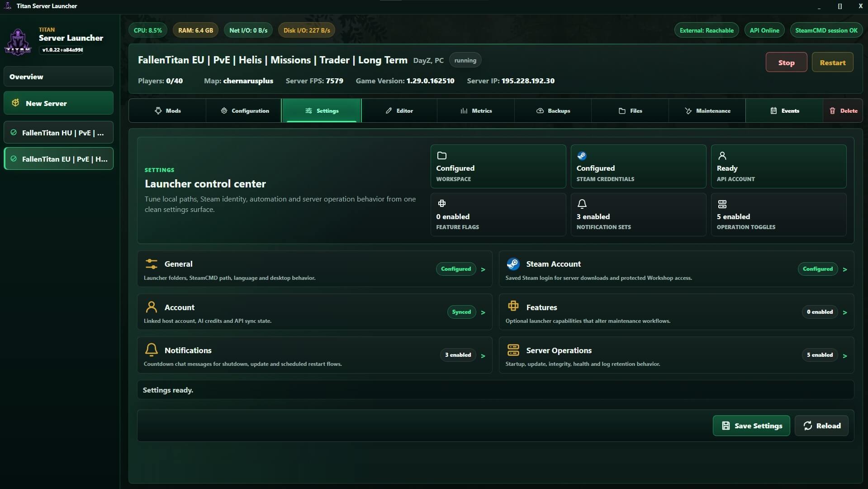Click the Maintenance tools icon
This screenshot has height=489, width=868.
(688, 110)
